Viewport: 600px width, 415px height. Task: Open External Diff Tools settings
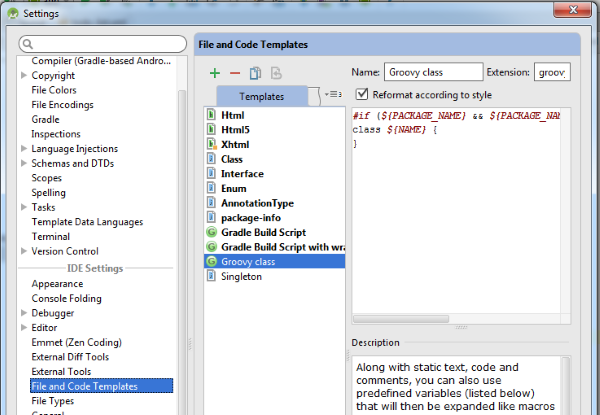(x=70, y=357)
